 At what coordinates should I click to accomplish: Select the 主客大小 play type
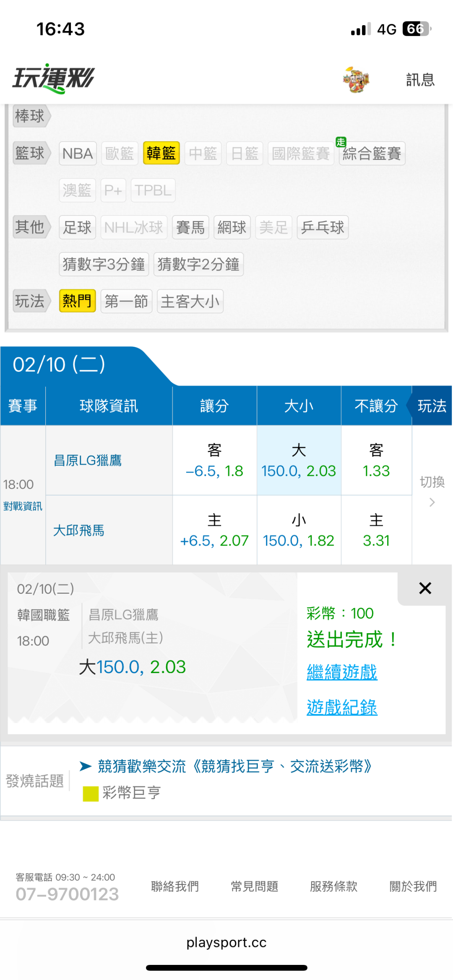(x=190, y=301)
